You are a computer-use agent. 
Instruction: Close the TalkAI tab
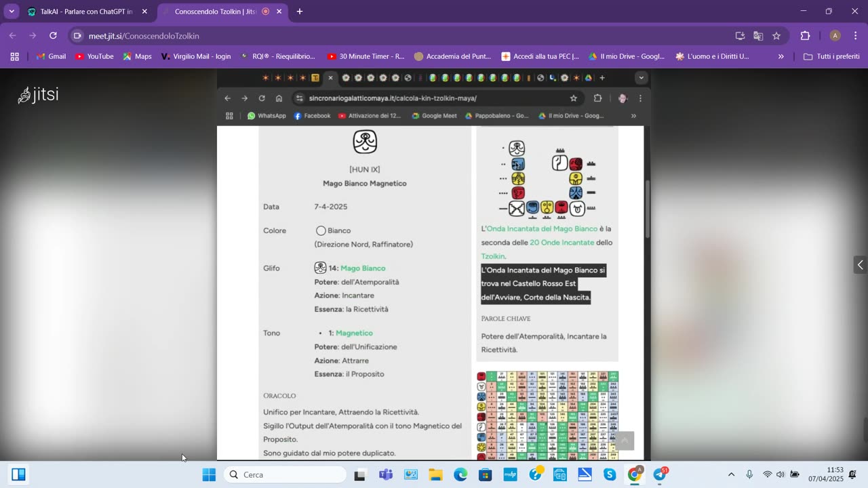click(x=144, y=12)
